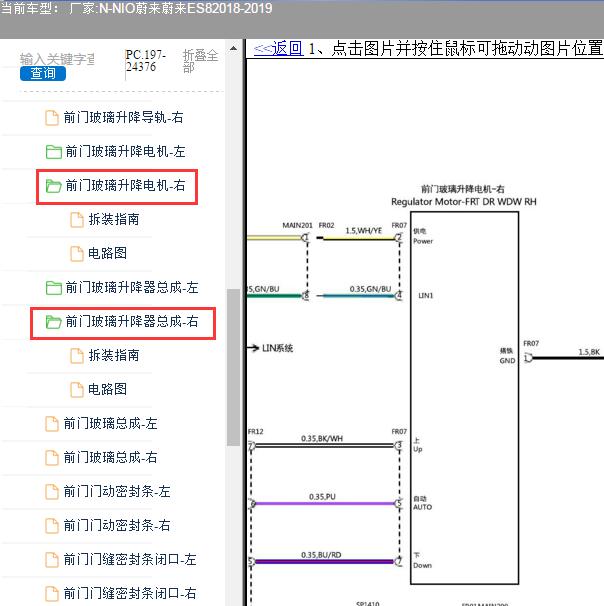Click document icon of 前门玻璃总成-右
Screen dimensions: 604x606
(52, 458)
